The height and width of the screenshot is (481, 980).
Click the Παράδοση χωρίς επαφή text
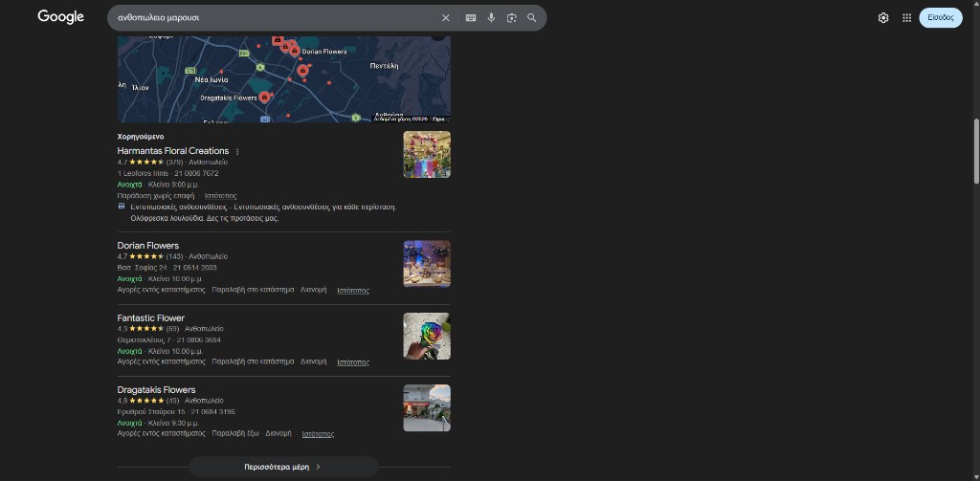156,195
